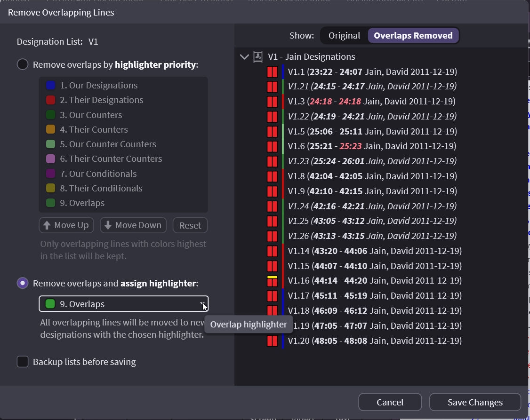The height and width of the screenshot is (420, 530).
Task: Click the red icon beside V1.20 designation
Action: [272, 341]
